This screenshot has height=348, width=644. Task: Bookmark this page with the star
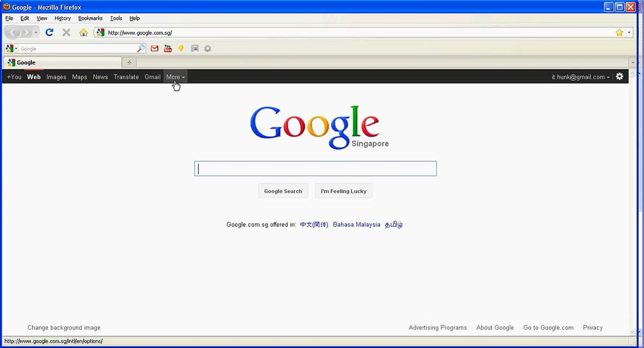[619, 33]
